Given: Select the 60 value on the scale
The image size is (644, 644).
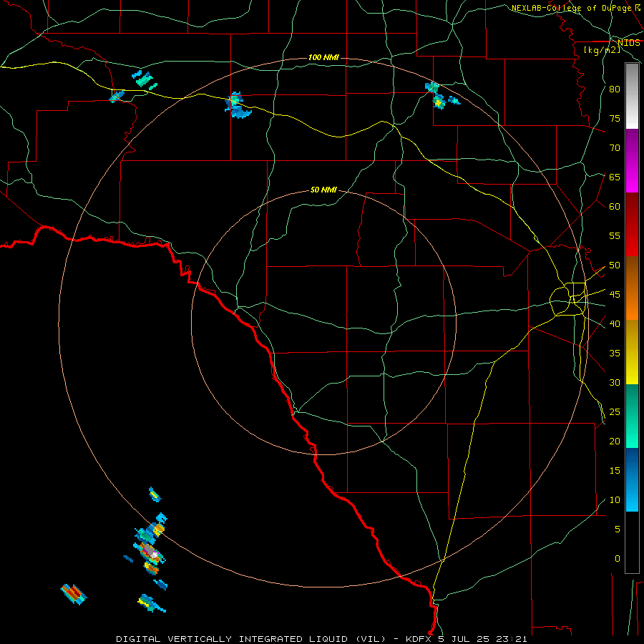Looking at the screenshot, I should 615,207.
